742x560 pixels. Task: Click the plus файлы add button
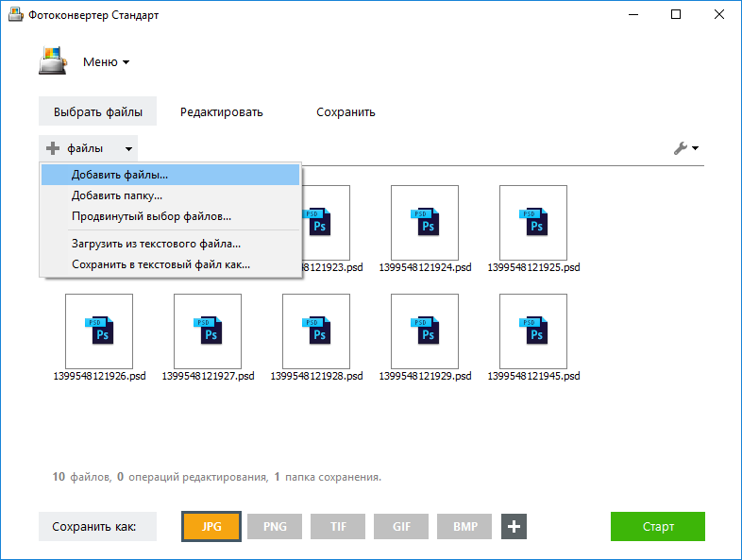76,148
